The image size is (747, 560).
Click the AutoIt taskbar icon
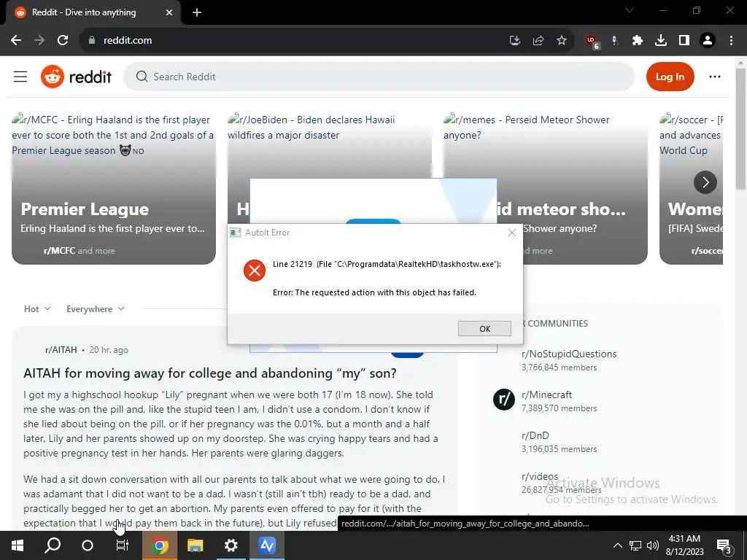point(267,545)
